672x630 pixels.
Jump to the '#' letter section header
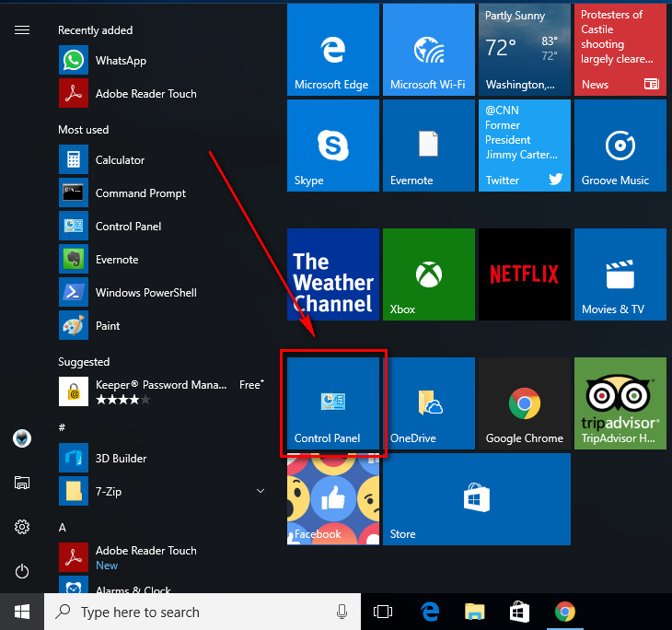[x=63, y=427]
